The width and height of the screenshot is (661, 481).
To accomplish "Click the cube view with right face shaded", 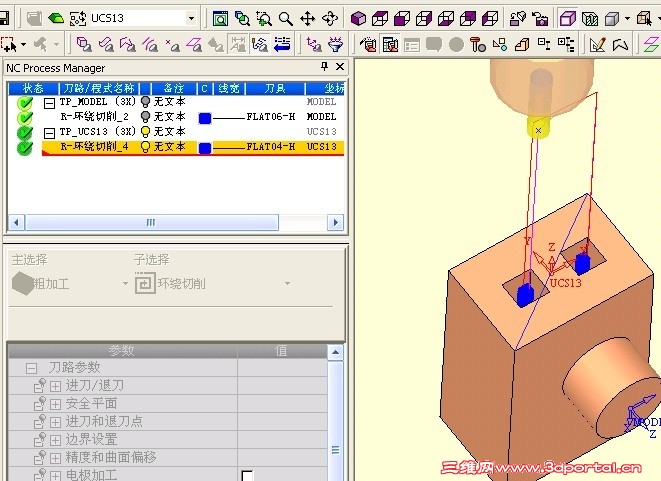I will [x=424, y=19].
